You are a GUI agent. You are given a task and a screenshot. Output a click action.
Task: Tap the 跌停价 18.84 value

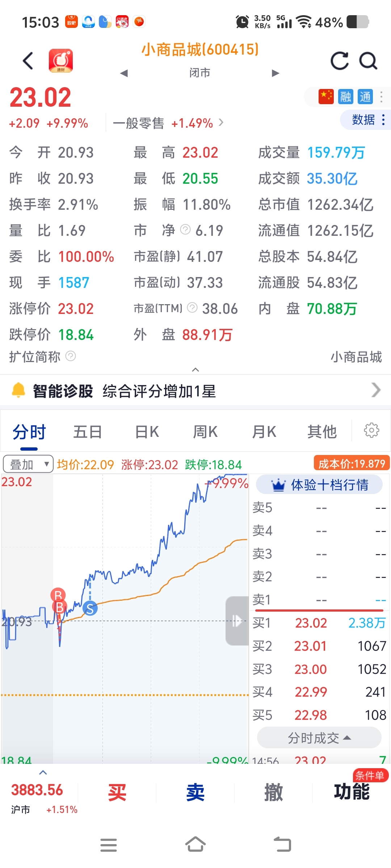[76, 335]
